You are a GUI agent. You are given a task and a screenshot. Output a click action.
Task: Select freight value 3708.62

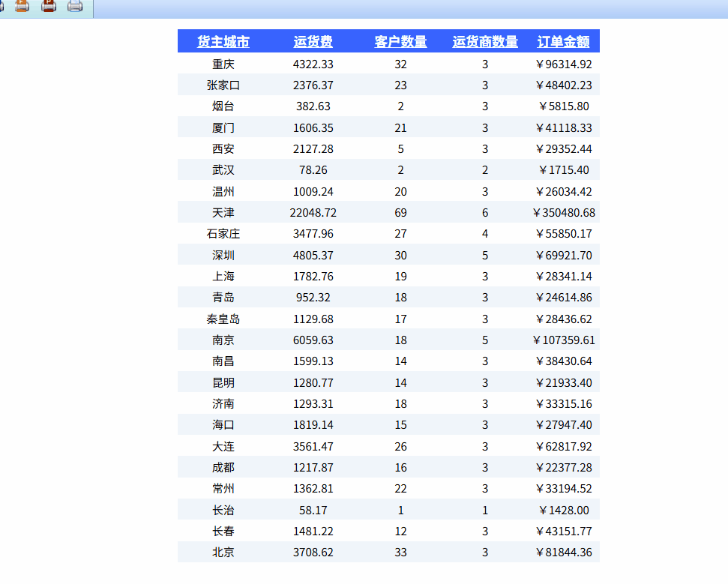313,553
